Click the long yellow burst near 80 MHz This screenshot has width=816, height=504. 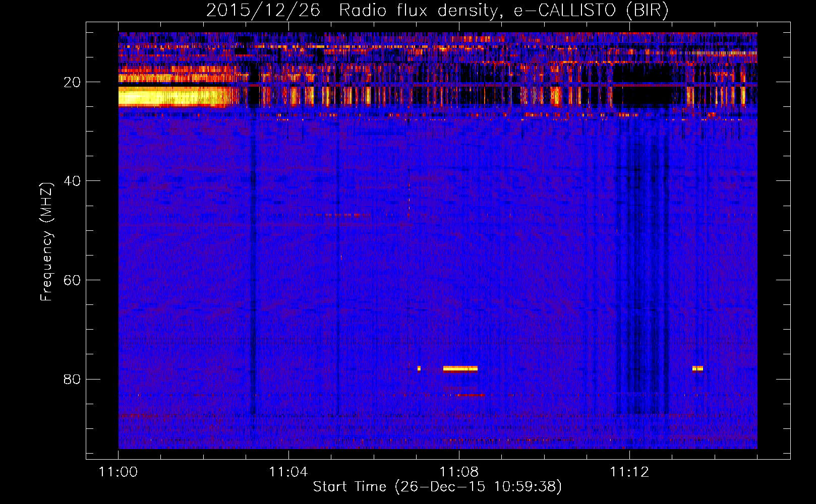[x=460, y=368]
